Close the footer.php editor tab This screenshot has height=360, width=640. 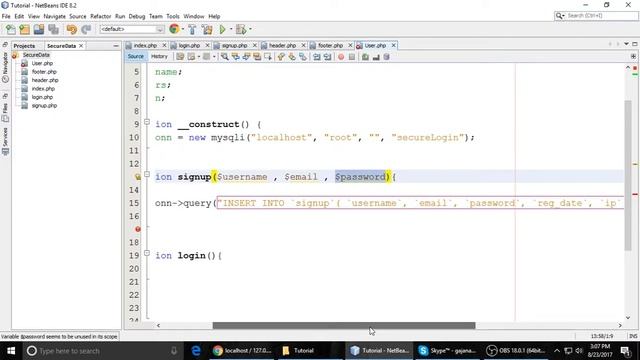(350, 45)
